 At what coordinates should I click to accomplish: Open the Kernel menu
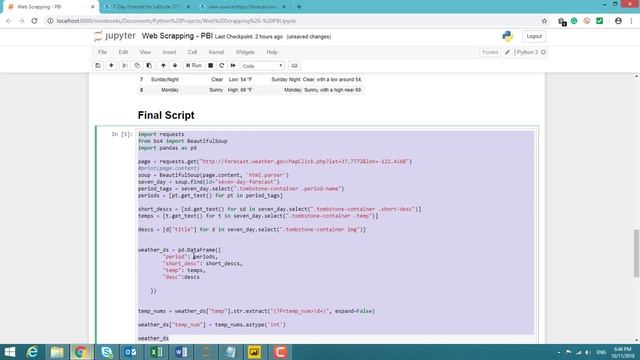click(216, 52)
